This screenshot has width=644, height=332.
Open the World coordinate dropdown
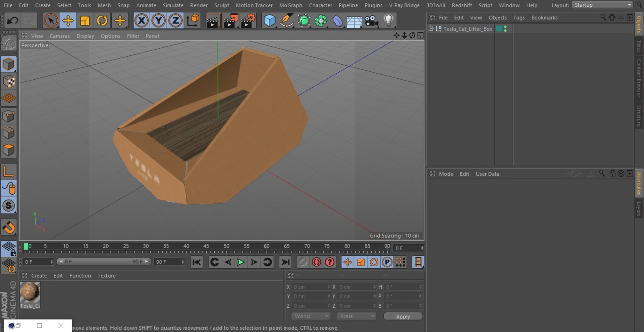(x=311, y=316)
